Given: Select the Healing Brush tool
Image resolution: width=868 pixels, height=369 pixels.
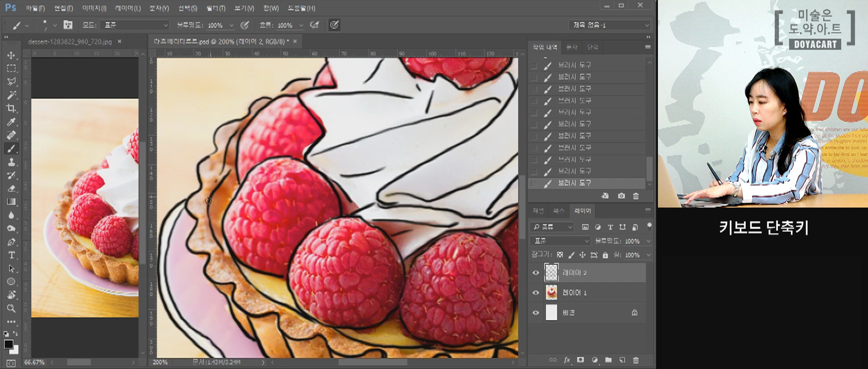Looking at the screenshot, I should click(x=12, y=135).
